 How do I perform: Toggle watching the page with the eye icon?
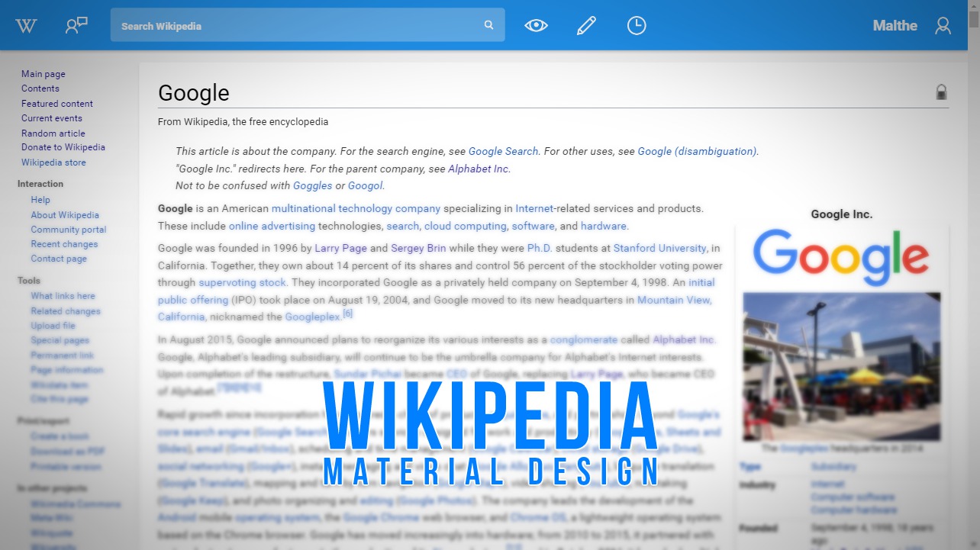[536, 24]
